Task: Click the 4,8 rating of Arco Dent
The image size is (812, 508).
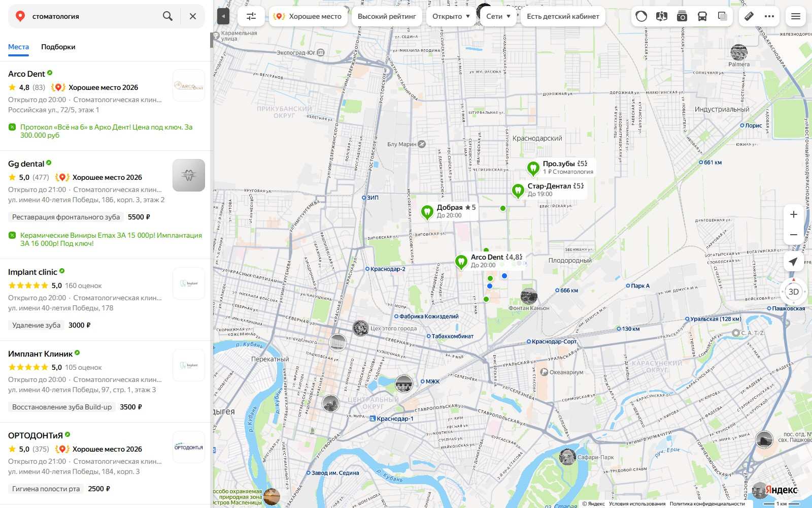Action: (24, 87)
